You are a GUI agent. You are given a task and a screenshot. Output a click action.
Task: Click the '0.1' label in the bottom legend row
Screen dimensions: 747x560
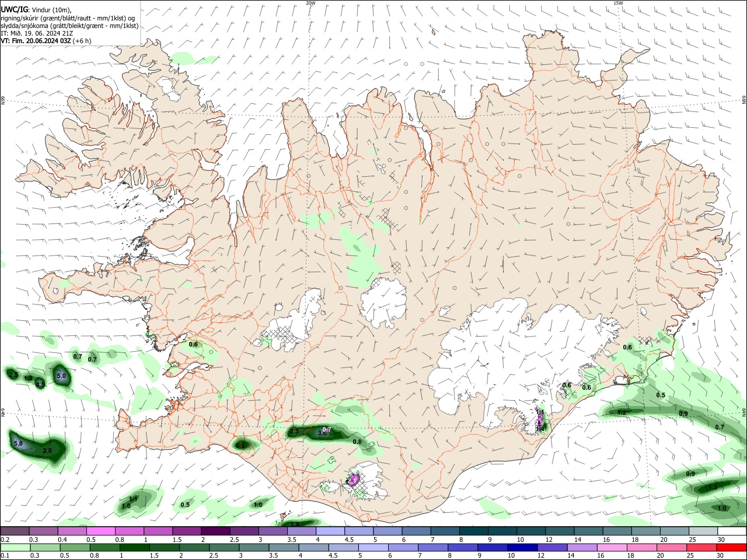(5, 556)
